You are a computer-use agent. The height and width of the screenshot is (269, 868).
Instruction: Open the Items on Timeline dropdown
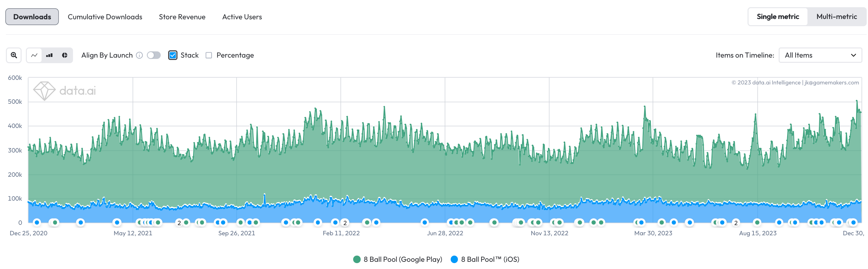[820, 55]
